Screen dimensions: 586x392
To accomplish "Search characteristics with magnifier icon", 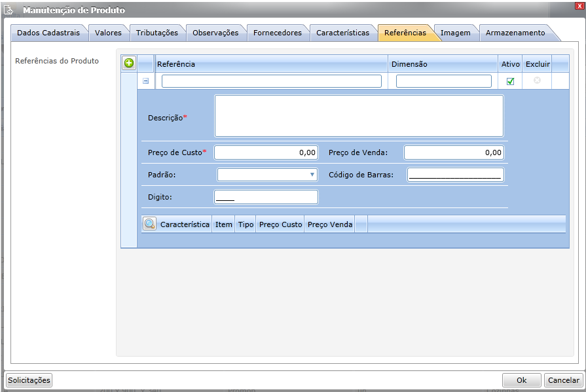I will (149, 224).
